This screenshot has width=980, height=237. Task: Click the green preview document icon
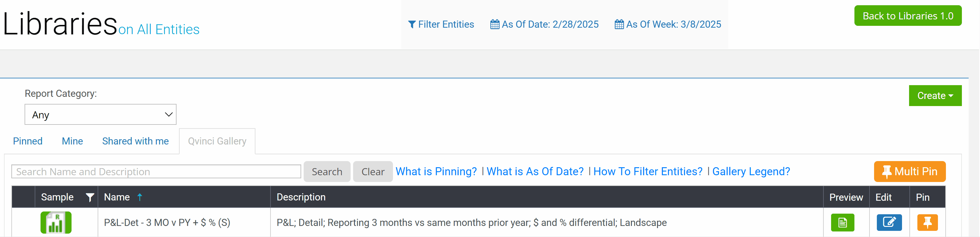coord(842,223)
